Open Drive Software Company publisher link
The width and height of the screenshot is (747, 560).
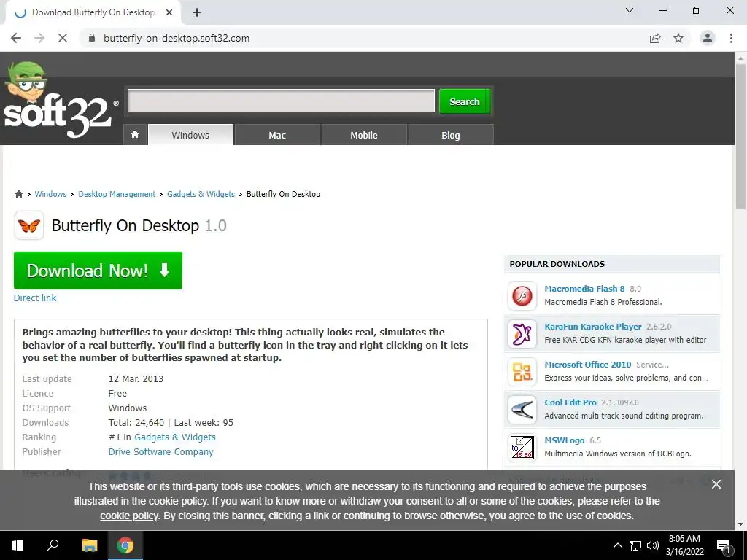(160, 451)
